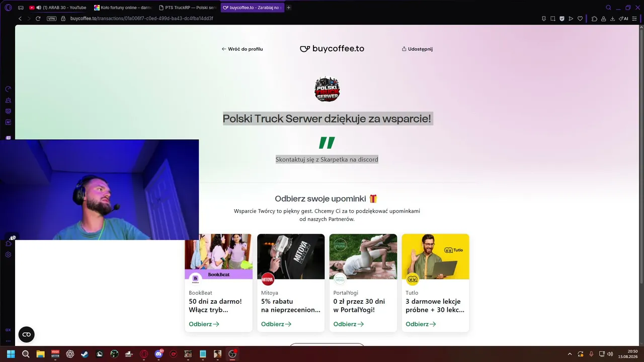Open the PortalYogi offer image
This screenshot has height=362, width=644.
tap(363, 256)
